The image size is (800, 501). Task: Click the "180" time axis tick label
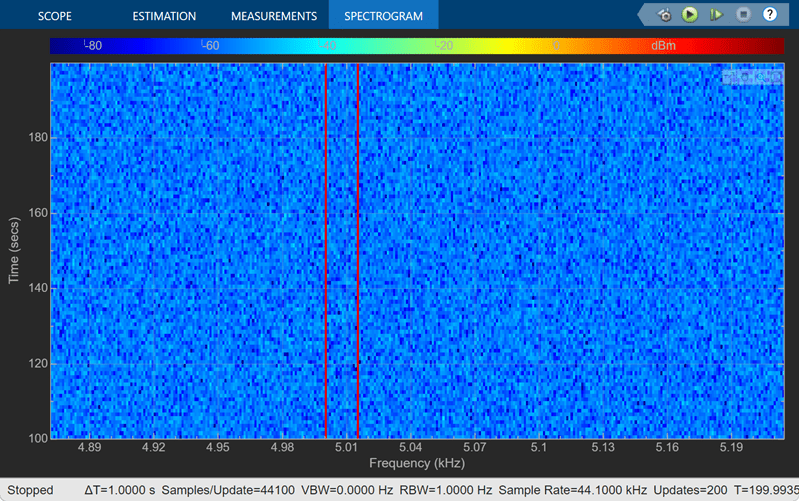pos(38,137)
